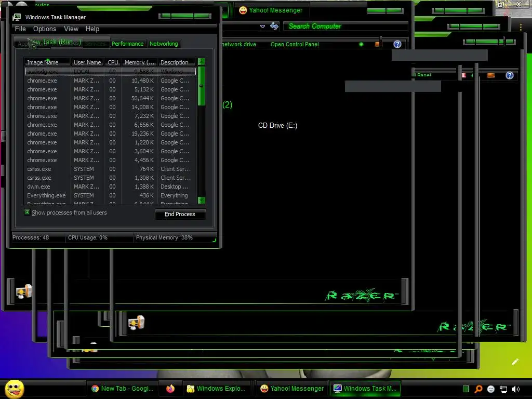Sort processes by CPU column
This screenshot has height=399, width=532.
pyautogui.click(x=113, y=62)
